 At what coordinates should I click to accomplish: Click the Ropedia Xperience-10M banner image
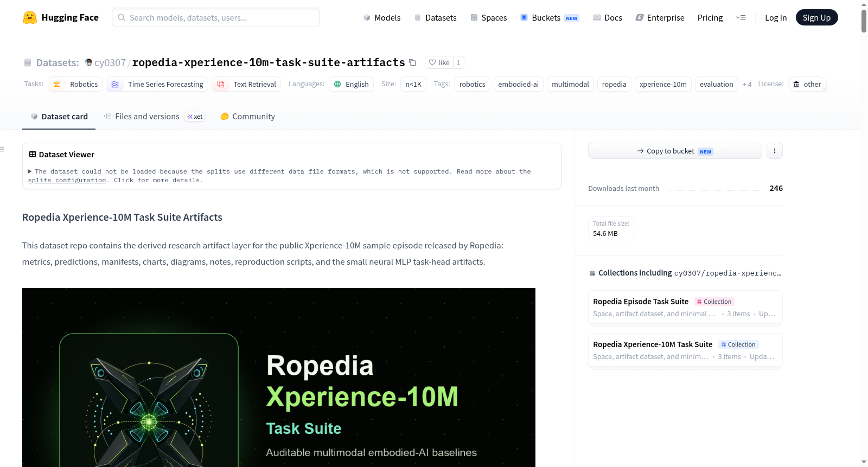click(x=279, y=377)
